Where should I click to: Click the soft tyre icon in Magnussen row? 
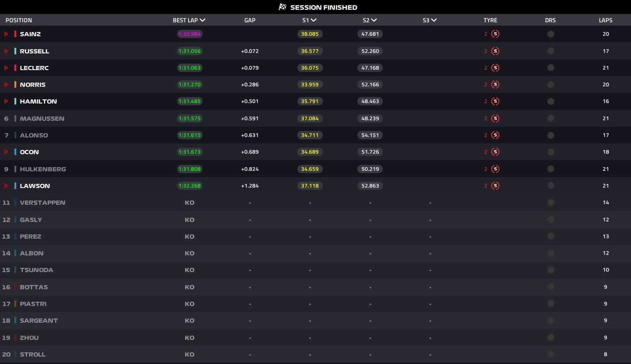[495, 118]
